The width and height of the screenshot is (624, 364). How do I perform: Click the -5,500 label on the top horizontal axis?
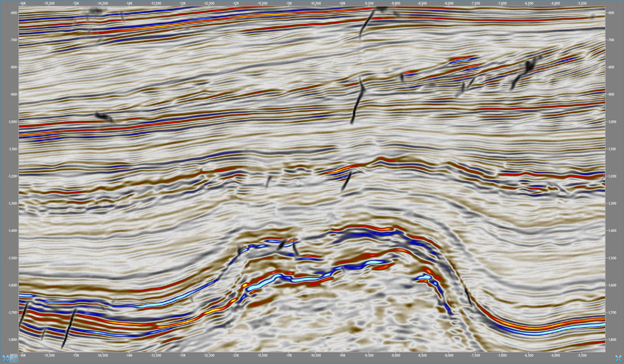pos(582,3)
